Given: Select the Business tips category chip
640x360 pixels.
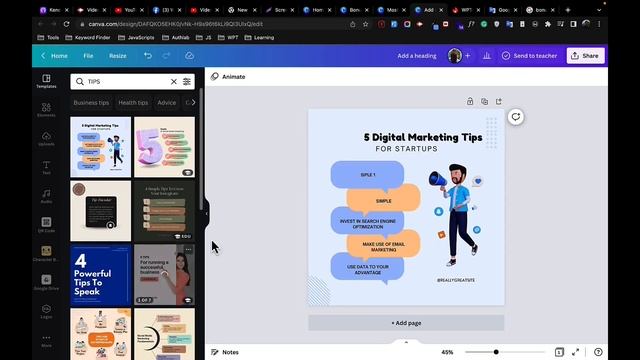Looking at the screenshot, I should coord(91,102).
